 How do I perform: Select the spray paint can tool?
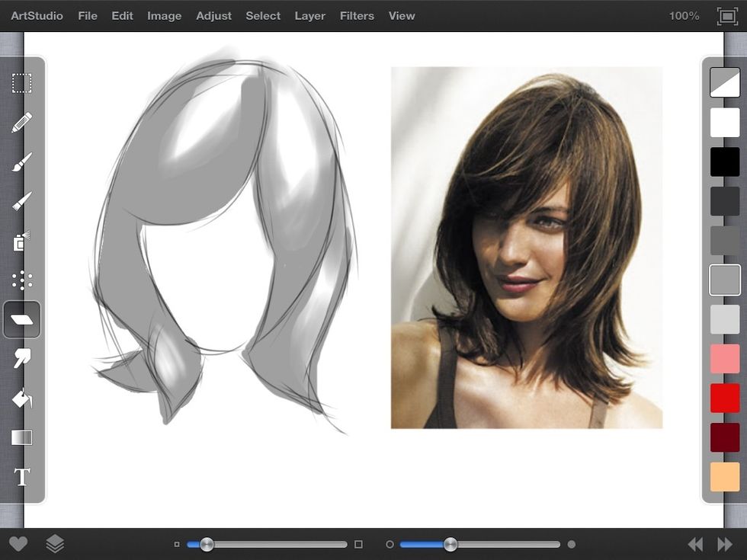tap(21, 241)
